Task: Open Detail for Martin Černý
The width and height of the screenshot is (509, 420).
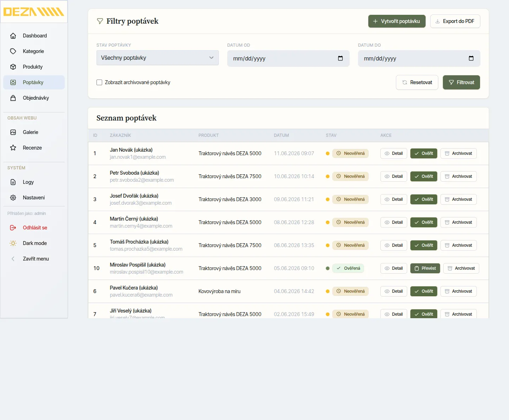Action: pyautogui.click(x=394, y=222)
